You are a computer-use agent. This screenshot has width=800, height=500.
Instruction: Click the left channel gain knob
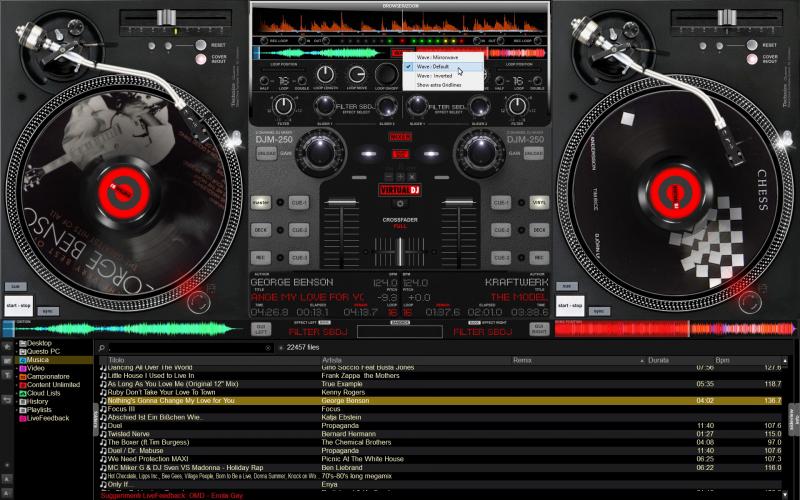coord(320,152)
